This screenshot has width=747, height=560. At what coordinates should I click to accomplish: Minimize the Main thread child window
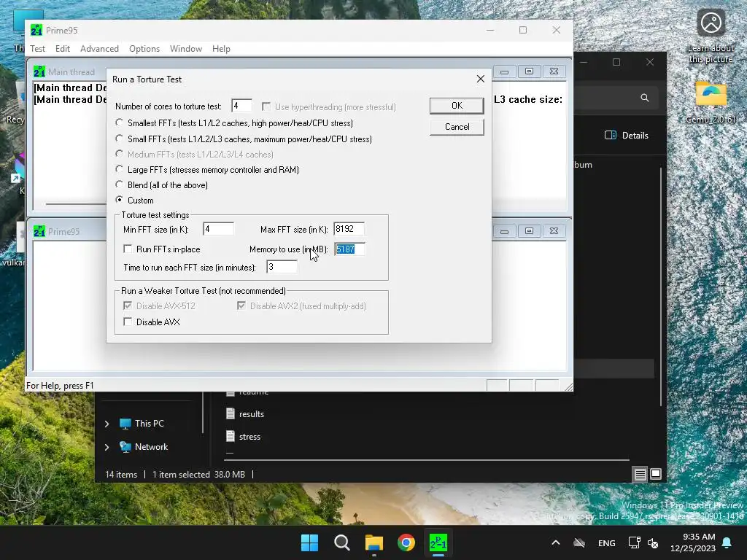pyautogui.click(x=505, y=71)
